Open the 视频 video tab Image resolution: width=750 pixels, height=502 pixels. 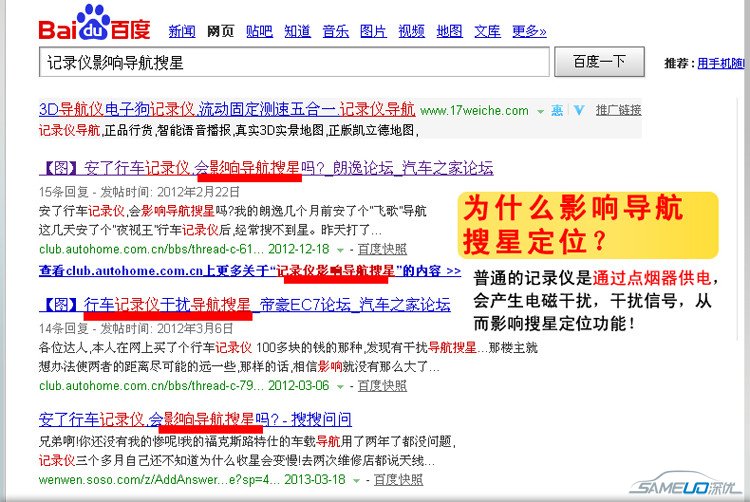pyautogui.click(x=411, y=32)
